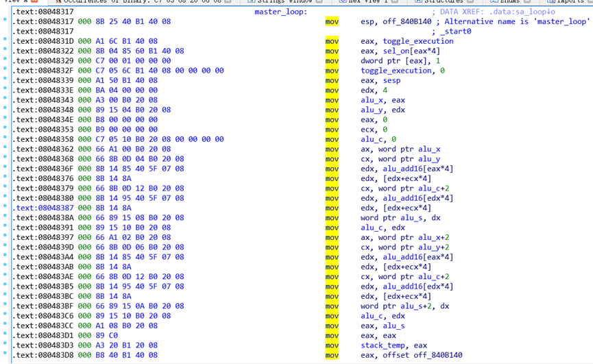Click stack offset 000 on line 080483B5
The height and width of the screenshot is (364, 593).
click(x=85, y=287)
